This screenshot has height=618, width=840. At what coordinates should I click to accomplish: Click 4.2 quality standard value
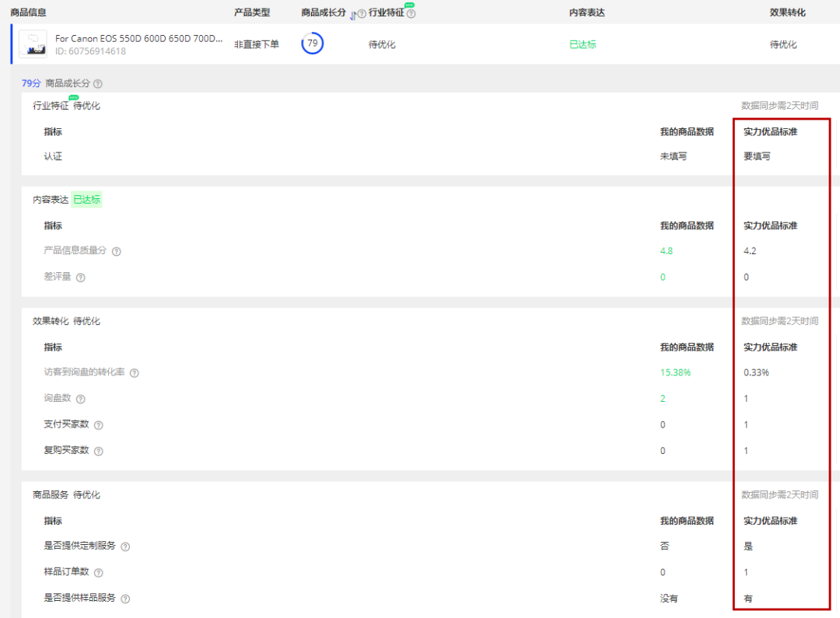(750, 251)
